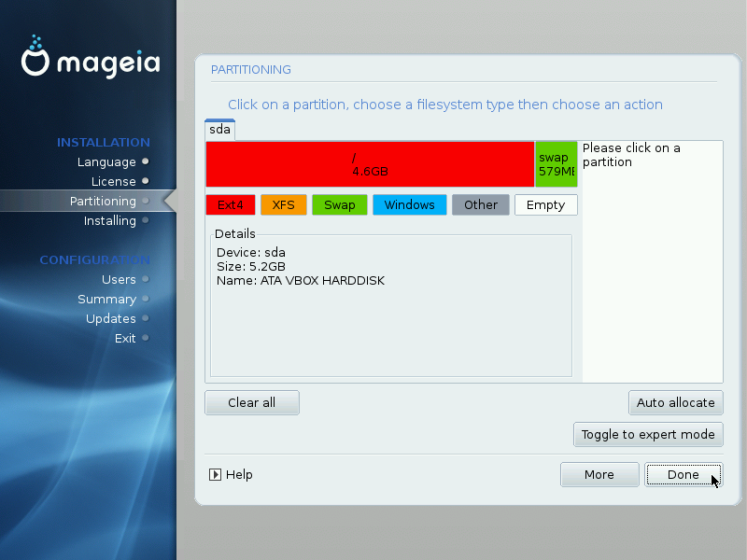Click the 'Size: 5.2GB' details line
Screen dimensions: 747x560
click(x=251, y=266)
